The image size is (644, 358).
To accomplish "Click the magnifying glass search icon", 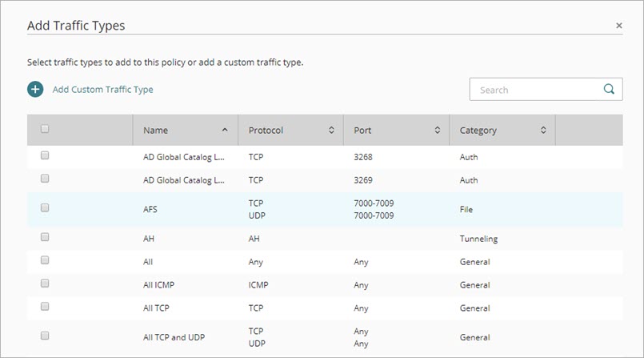I will [x=609, y=90].
